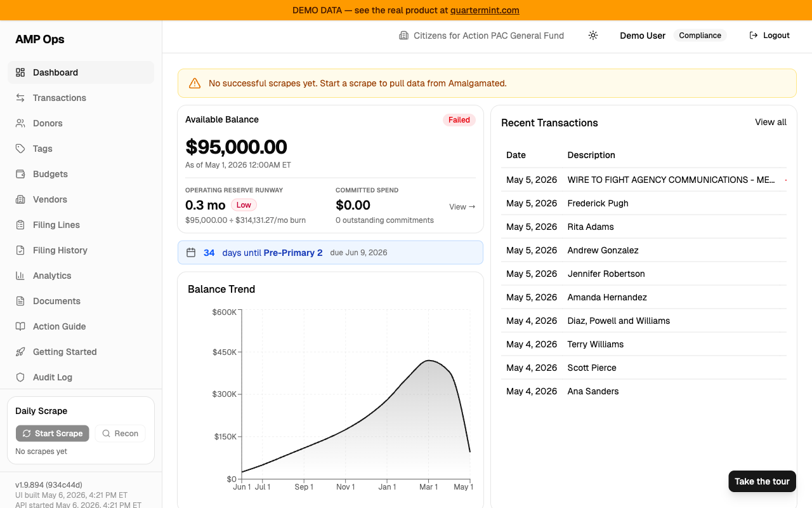The image size is (812, 508).
Task: Click the Low runway badge
Action: [244, 205]
